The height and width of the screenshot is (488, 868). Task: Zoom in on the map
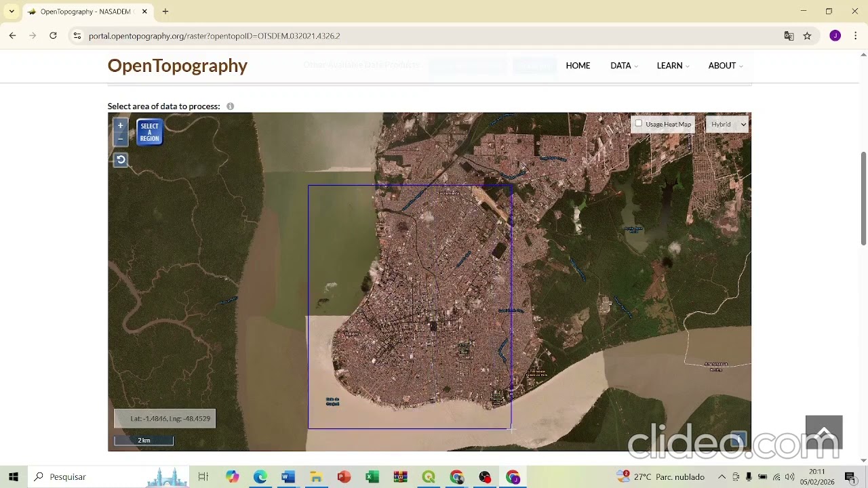pos(120,125)
